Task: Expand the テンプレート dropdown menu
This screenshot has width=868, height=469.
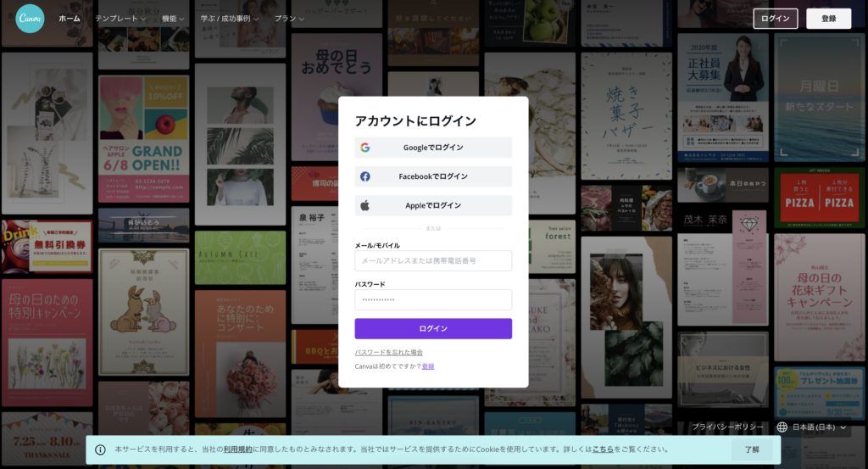Action: point(120,18)
